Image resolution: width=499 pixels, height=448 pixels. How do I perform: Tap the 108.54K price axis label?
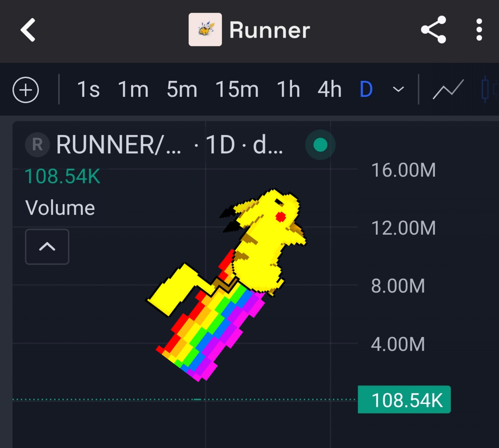(404, 399)
